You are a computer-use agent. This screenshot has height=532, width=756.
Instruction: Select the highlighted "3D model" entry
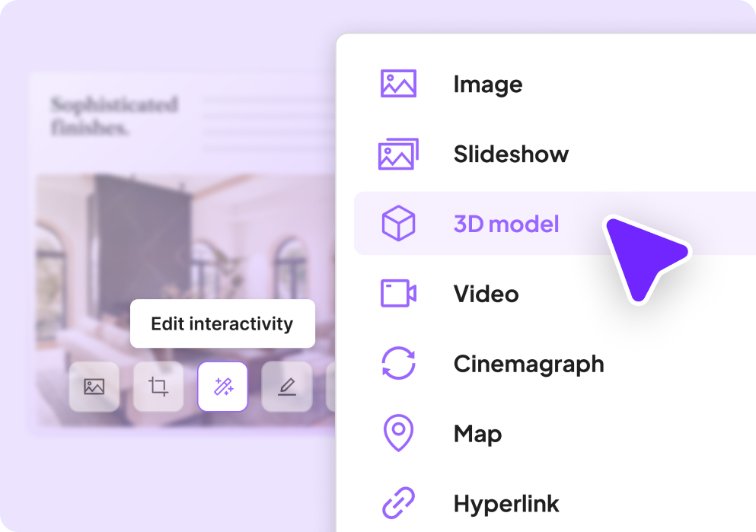pos(506,224)
